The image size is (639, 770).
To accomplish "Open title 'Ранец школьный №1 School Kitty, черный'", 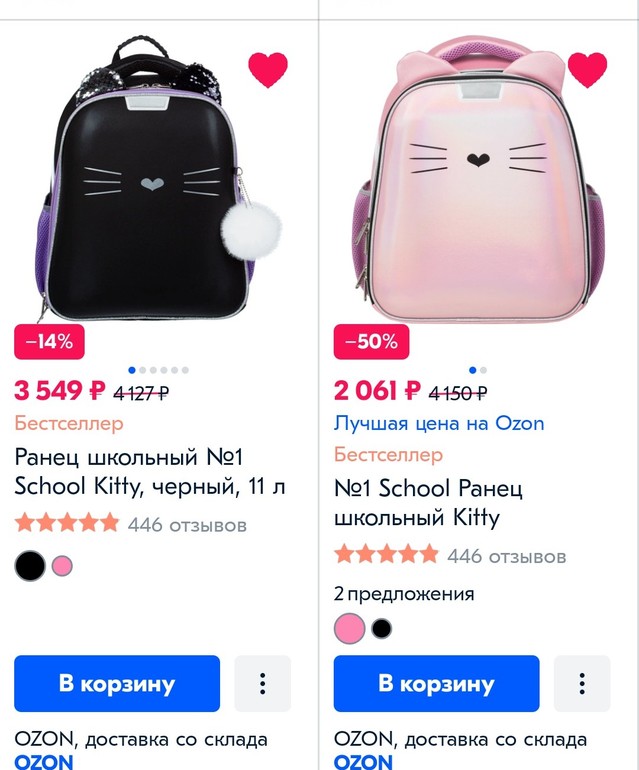I will (150, 472).
